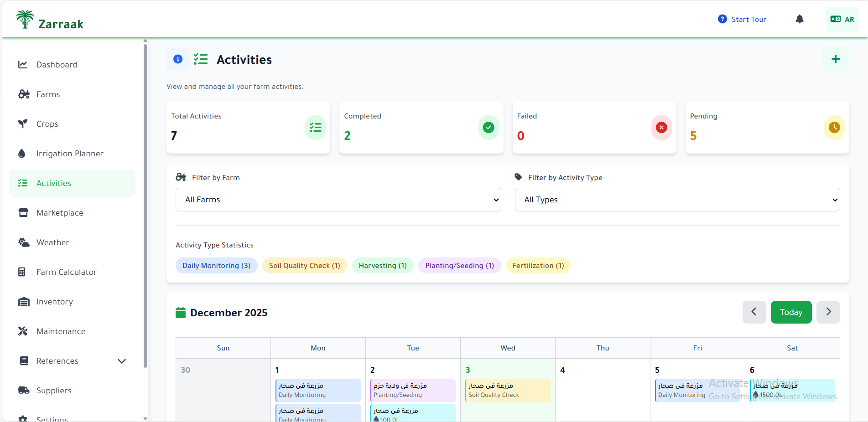868x422 pixels.
Task: Go to Marketplace in the sidebar
Action: [x=60, y=213]
